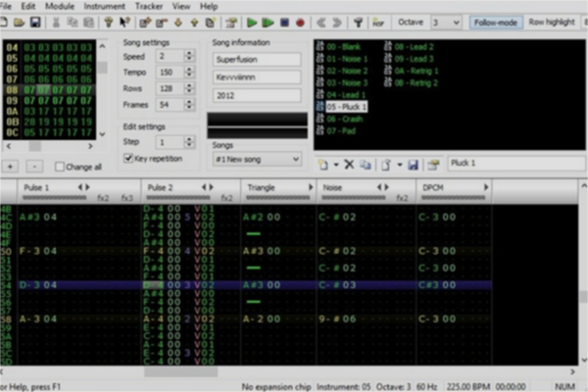Expand Noise channel effect columns right arrow
Screen dimensions: 588x392
387,187
